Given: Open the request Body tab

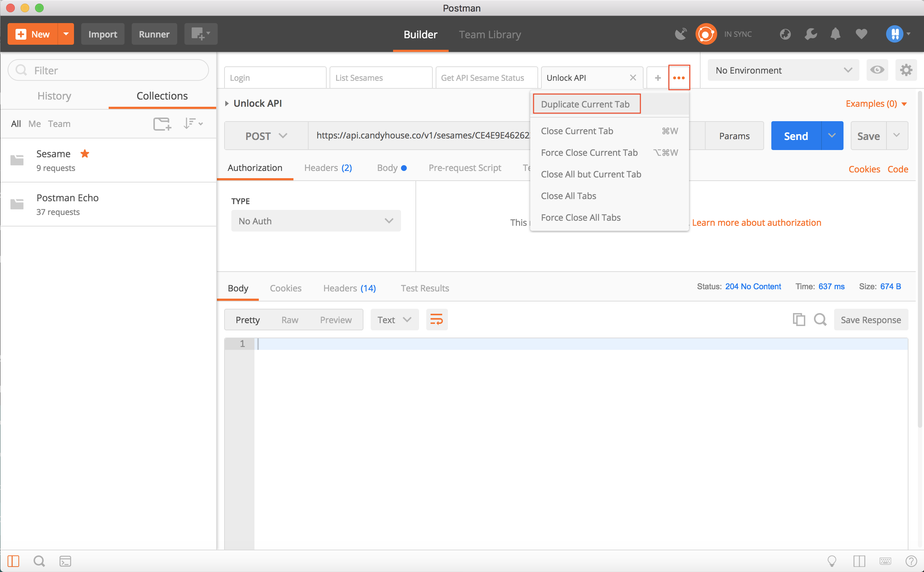Looking at the screenshot, I should pos(392,168).
